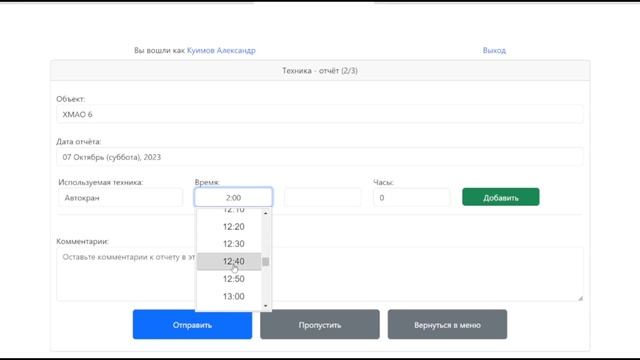This screenshot has height=360, width=640.
Task: Click the Часы hours input field
Action: 411,198
